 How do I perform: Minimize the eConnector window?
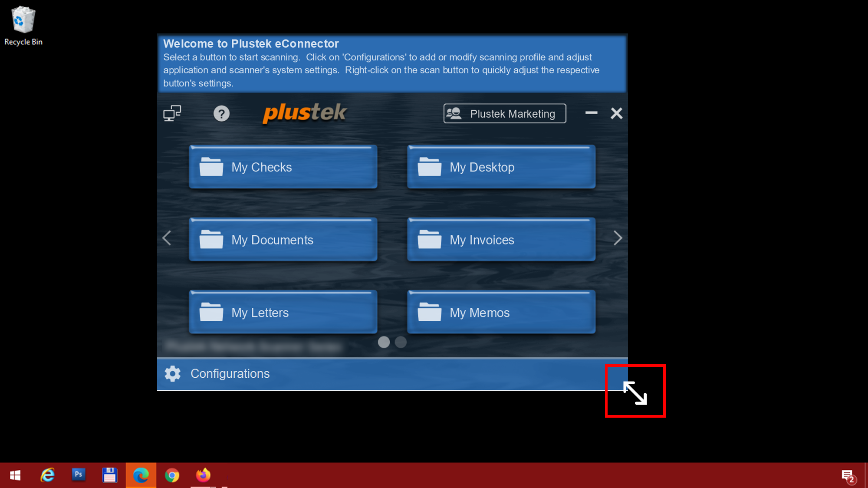591,113
